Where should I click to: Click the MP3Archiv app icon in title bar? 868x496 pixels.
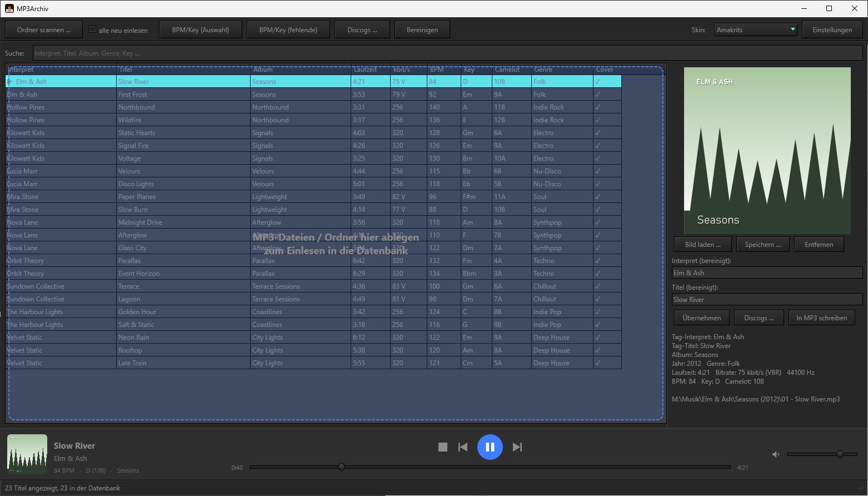pyautogui.click(x=9, y=8)
